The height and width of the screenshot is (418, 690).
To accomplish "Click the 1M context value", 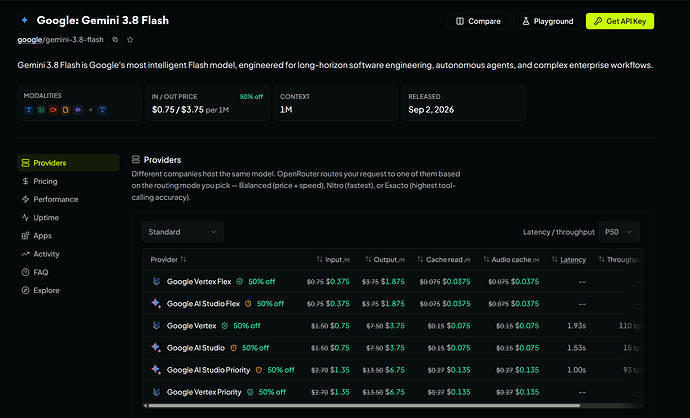I will pos(286,110).
